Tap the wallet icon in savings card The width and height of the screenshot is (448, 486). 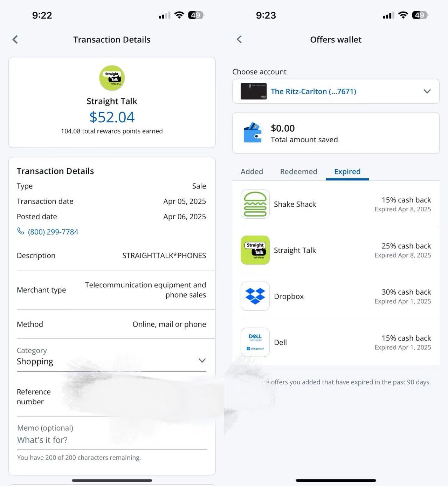coord(253,133)
